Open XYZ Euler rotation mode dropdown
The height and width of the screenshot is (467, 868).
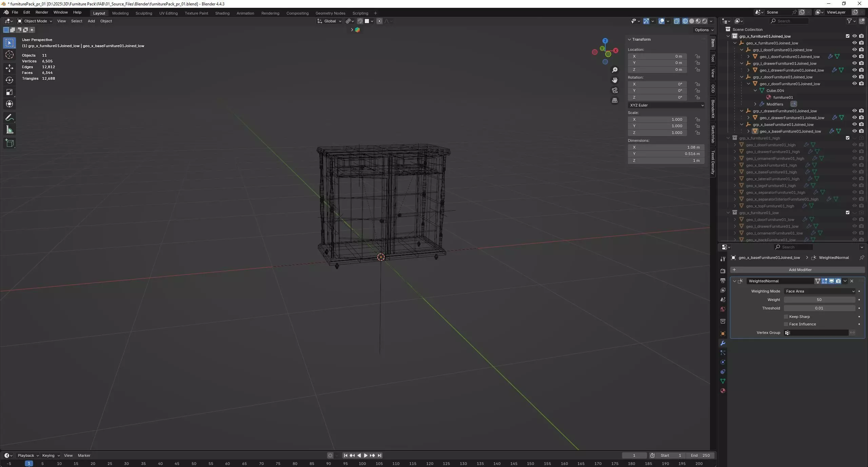point(666,105)
